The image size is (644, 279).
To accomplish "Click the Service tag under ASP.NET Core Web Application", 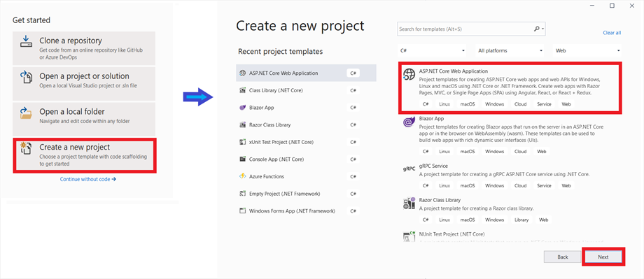I will click(x=544, y=104).
